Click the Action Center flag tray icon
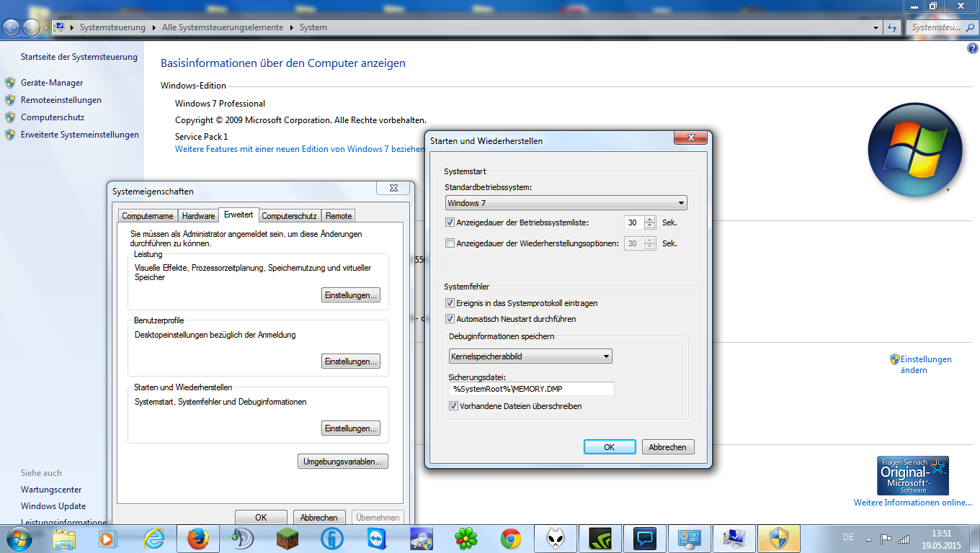Viewport: 980px width, 553px height. click(x=886, y=539)
